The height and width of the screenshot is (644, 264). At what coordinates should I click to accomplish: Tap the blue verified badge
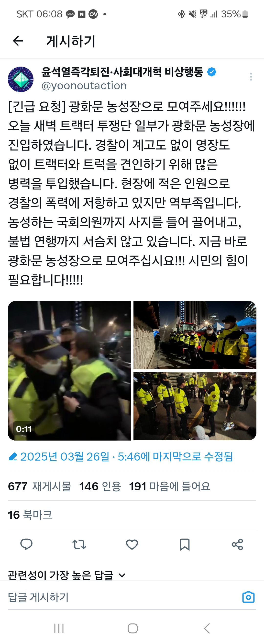212,72
